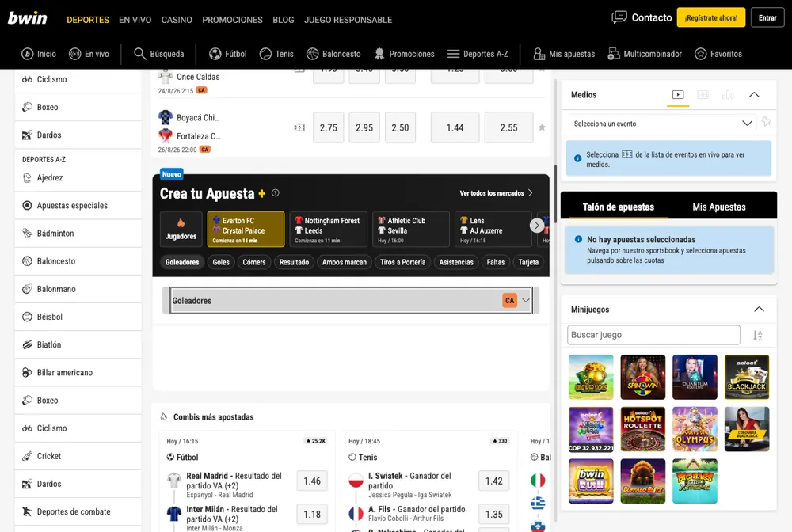Select the Asistencias filter chip

click(x=456, y=262)
